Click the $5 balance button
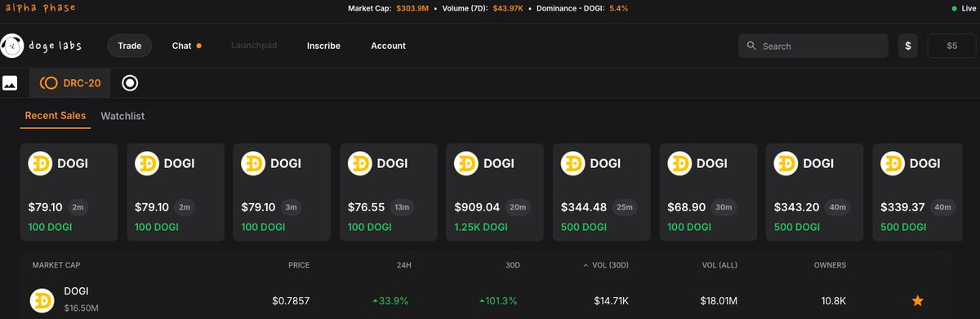This screenshot has height=319, width=980. (x=951, y=46)
